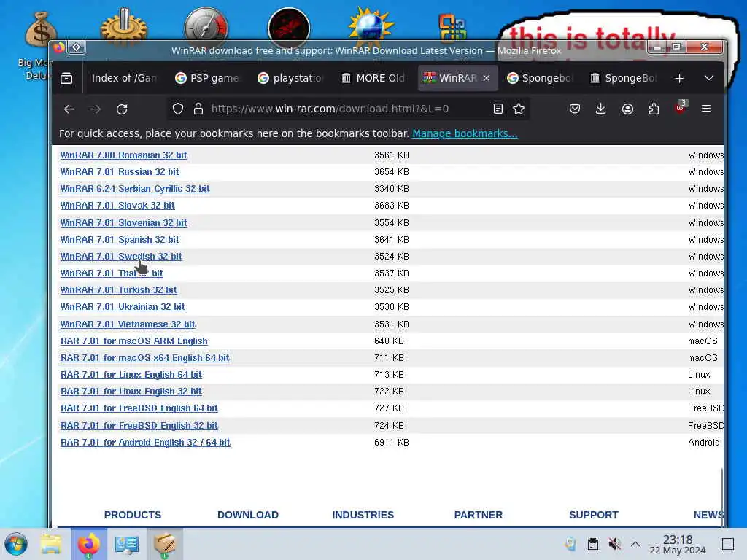This screenshot has height=560, width=747.
Task: Switch to Index of /Gam tab
Action: (x=124, y=78)
